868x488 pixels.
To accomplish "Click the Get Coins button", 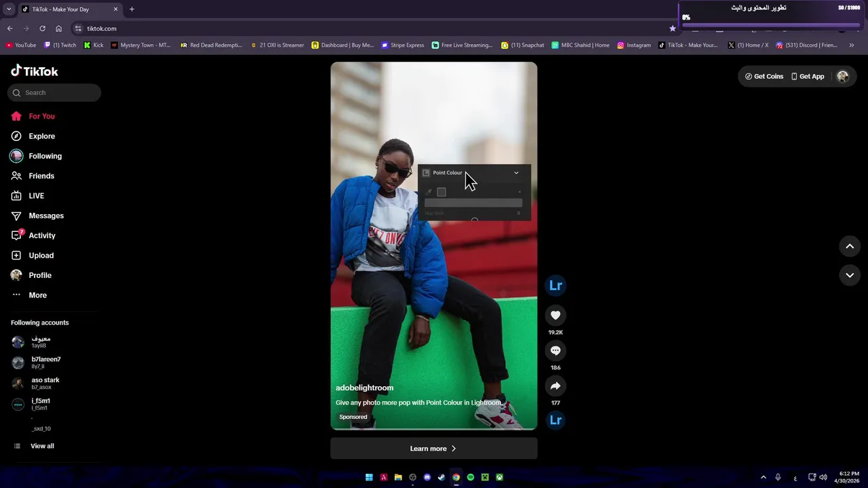I will click(x=764, y=77).
